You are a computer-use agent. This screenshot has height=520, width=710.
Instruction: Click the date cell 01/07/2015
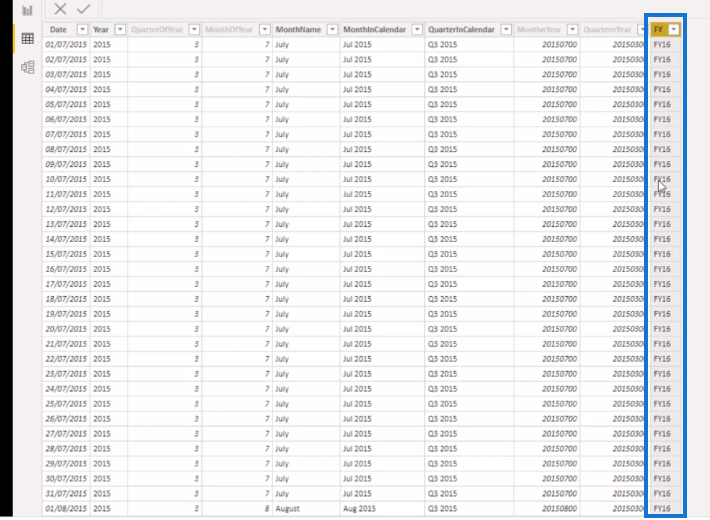66,44
